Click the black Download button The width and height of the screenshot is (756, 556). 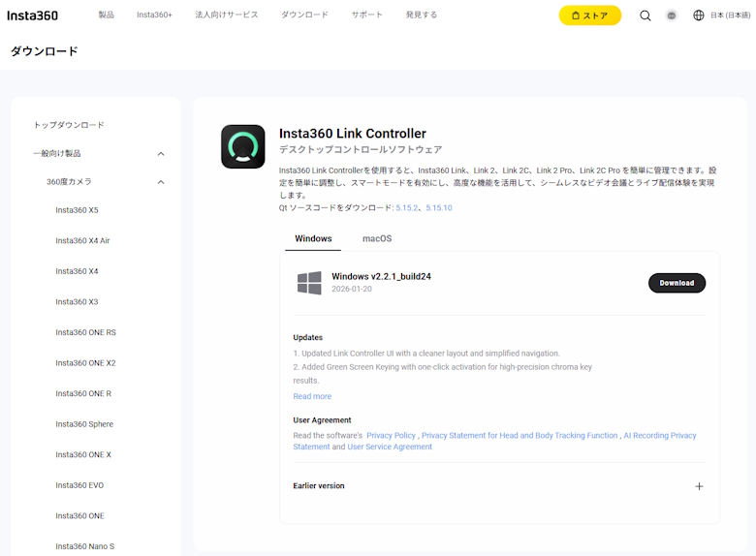pyautogui.click(x=677, y=283)
